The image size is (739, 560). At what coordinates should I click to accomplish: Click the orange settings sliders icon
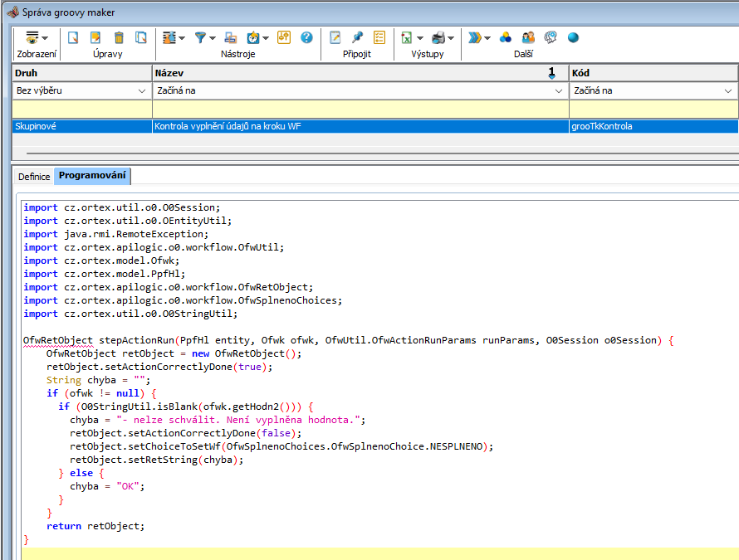coord(284,37)
